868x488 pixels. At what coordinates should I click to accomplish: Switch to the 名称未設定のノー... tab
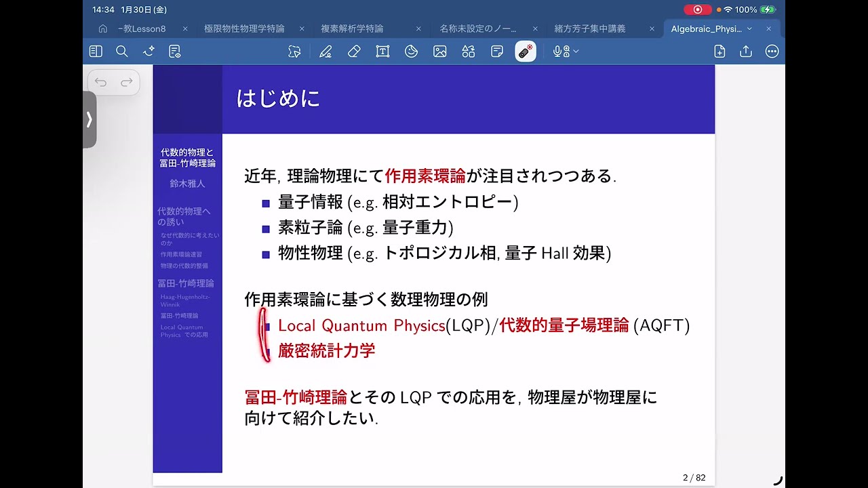[x=478, y=28]
